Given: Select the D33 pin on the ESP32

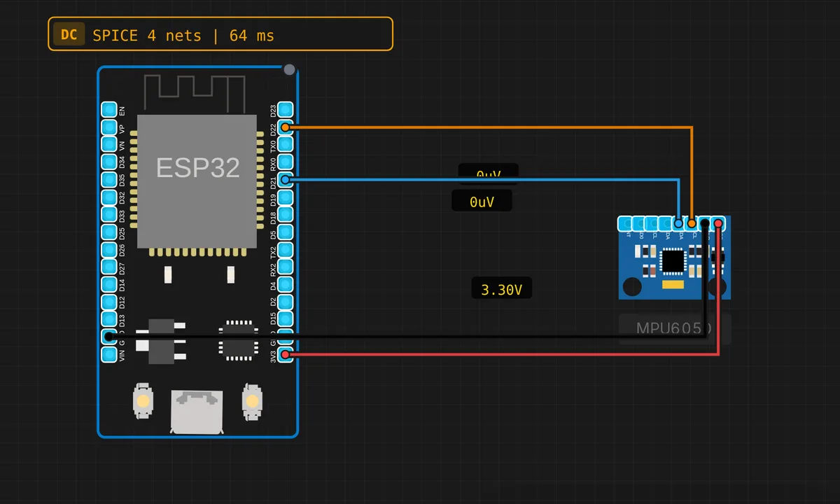Looking at the screenshot, I should tap(109, 215).
